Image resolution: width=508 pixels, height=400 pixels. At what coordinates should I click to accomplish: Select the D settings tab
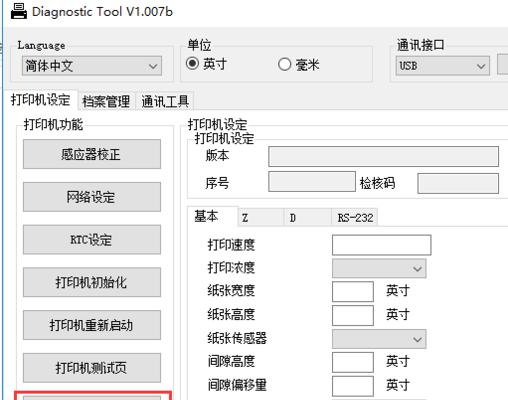coord(308,218)
